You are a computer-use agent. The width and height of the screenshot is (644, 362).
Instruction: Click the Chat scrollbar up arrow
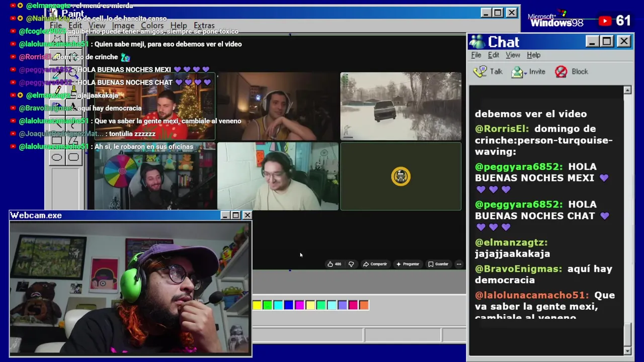627,90
